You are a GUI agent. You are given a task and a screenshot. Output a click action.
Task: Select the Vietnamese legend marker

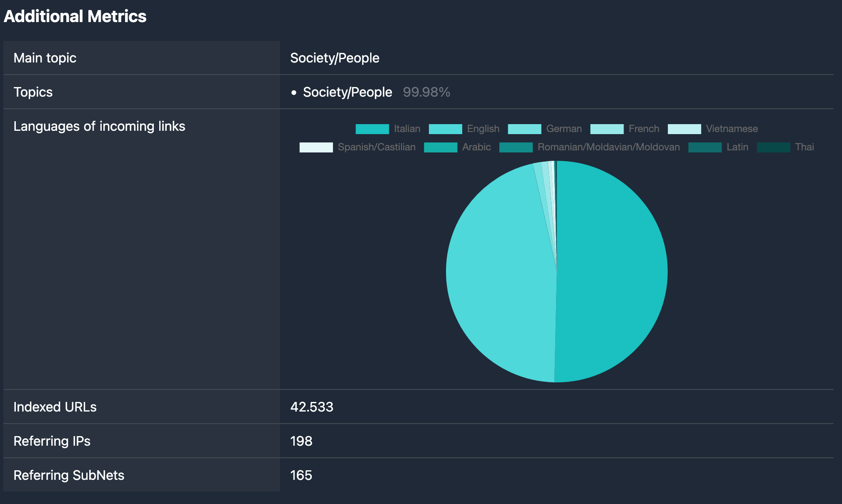(684, 129)
